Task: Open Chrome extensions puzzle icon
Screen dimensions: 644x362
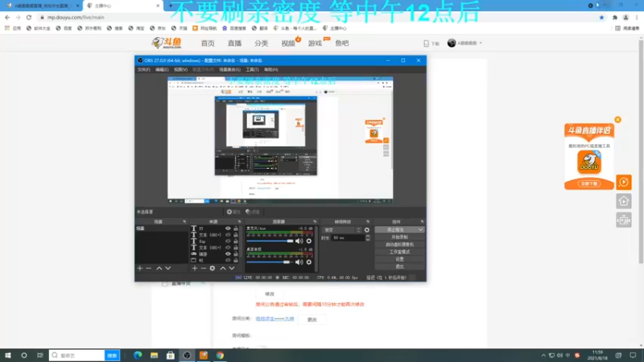Action: pos(615,17)
